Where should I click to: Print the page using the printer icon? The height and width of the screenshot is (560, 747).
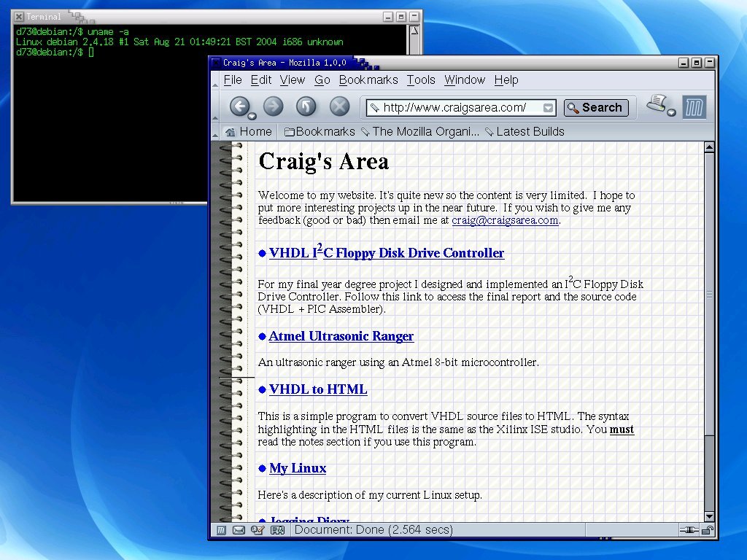pyautogui.click(x=657, y=104)
